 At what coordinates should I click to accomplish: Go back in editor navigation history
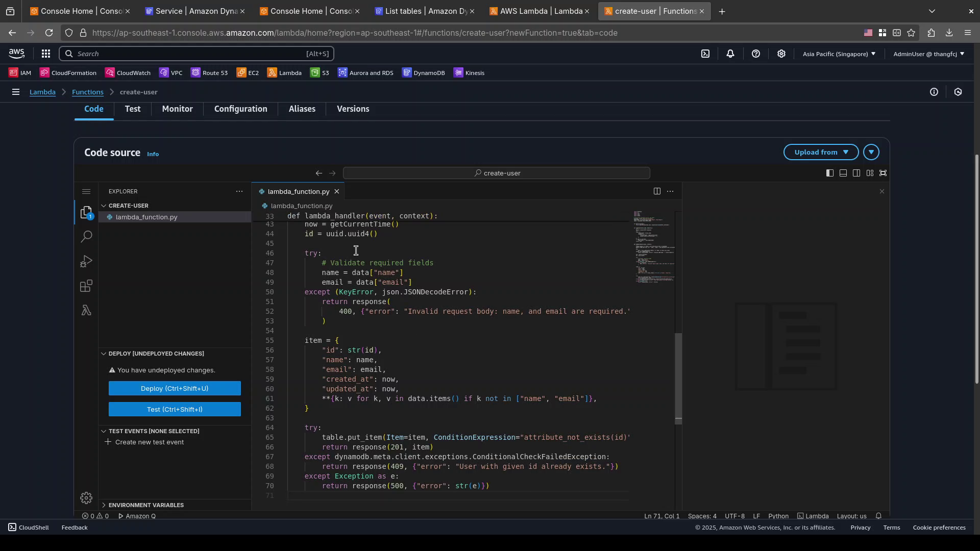[x=319, y=173]
